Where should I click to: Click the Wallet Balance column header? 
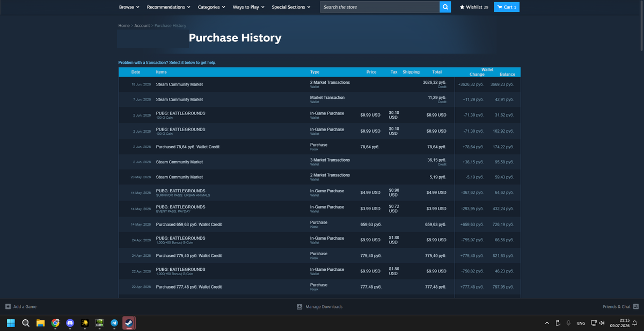(507, 74)
